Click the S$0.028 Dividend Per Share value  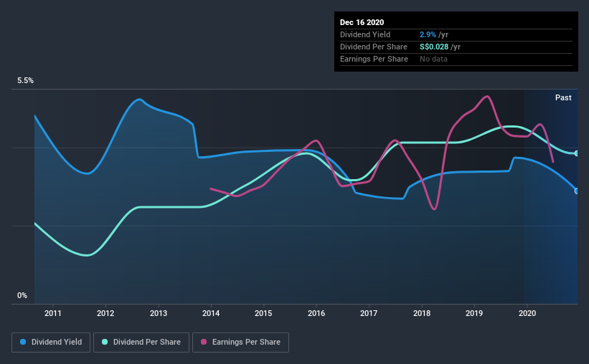tap(434, 47)
